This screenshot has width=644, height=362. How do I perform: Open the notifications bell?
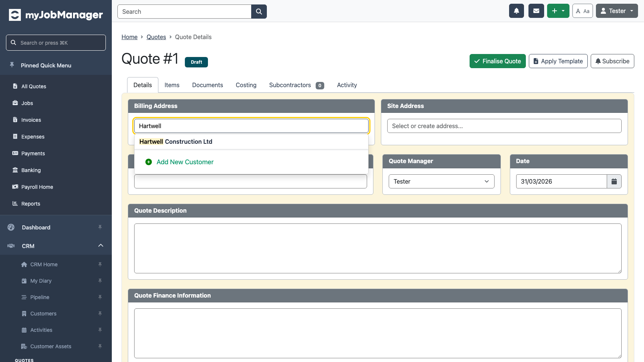coord(517,11)
